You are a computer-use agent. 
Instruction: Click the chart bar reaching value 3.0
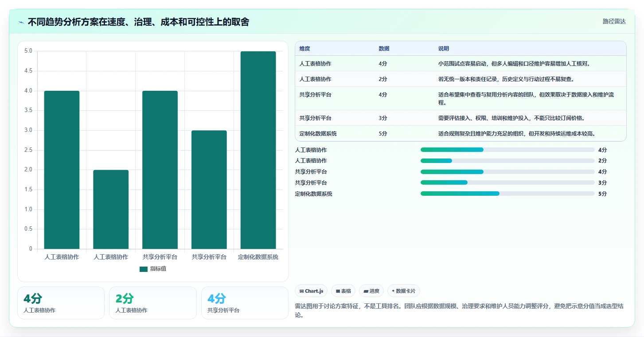209,190
